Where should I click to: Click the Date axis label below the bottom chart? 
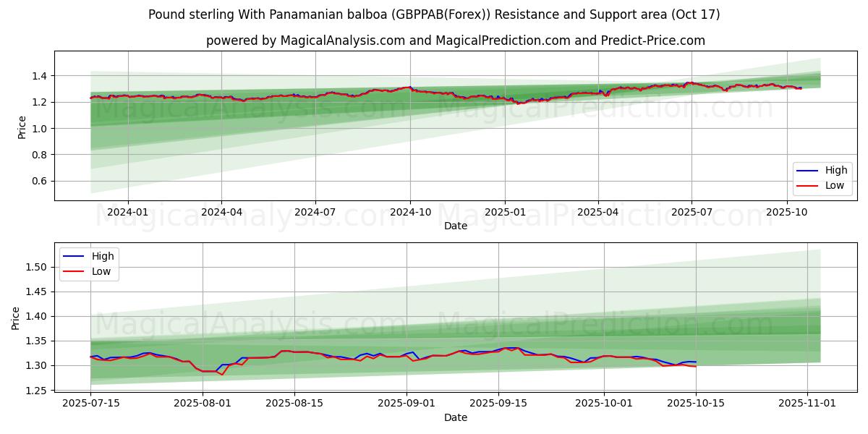(456, 417)
